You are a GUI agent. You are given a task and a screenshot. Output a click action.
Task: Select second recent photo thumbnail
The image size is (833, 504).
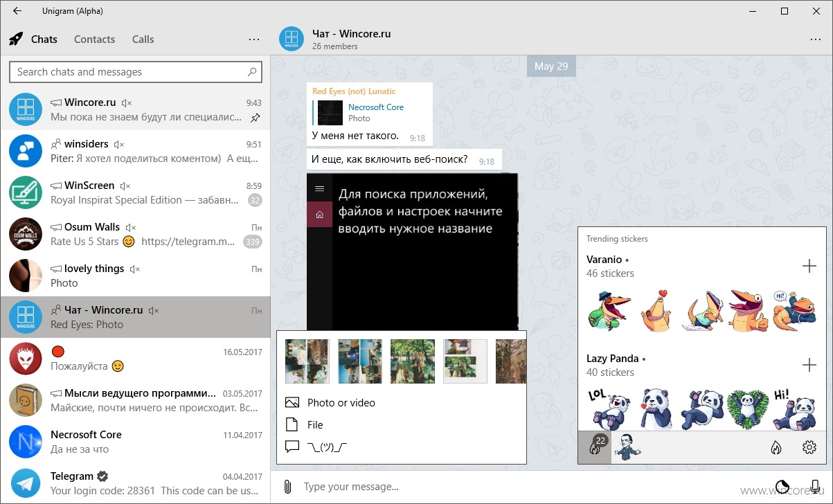[x=360, y=361]
